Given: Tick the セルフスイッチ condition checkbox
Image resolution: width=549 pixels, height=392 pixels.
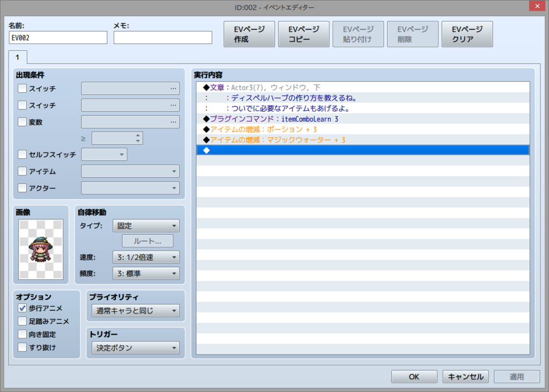Looking at the screenshot, I should (22, 154).
